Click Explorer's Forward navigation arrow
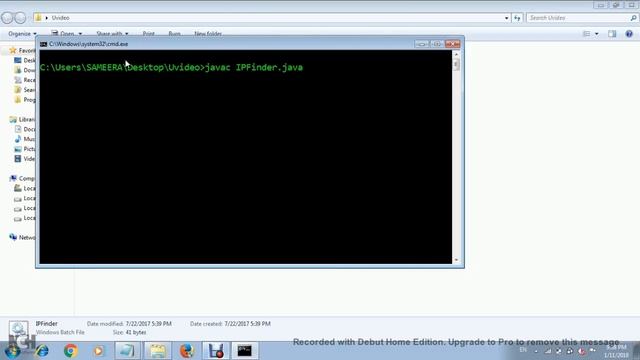640x360 pixels. coord(20,18)
